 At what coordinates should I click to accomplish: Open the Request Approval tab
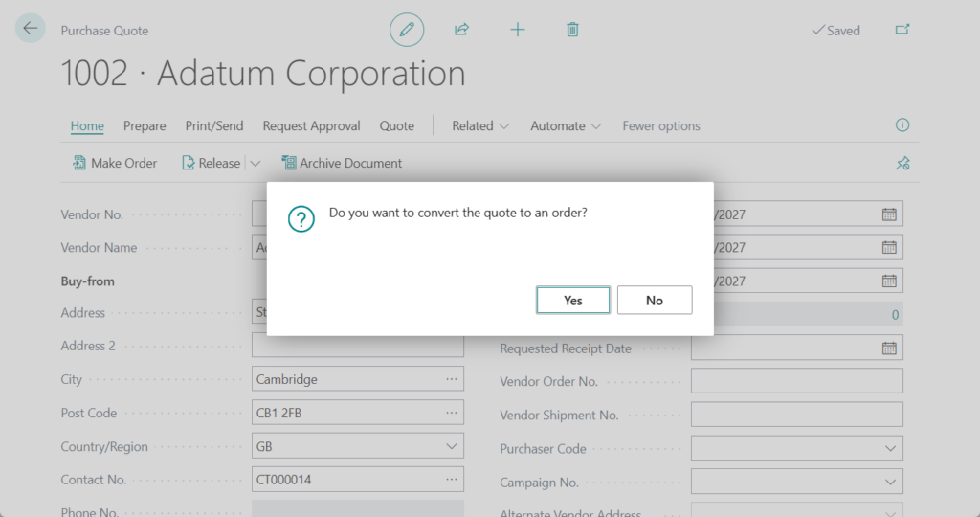(x=311, y=126)
